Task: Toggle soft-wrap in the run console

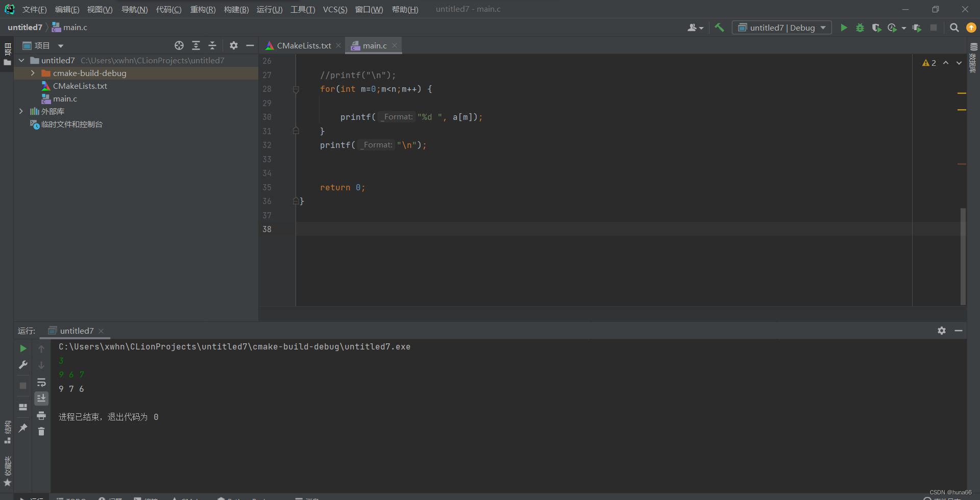Action: pos(41,382)
